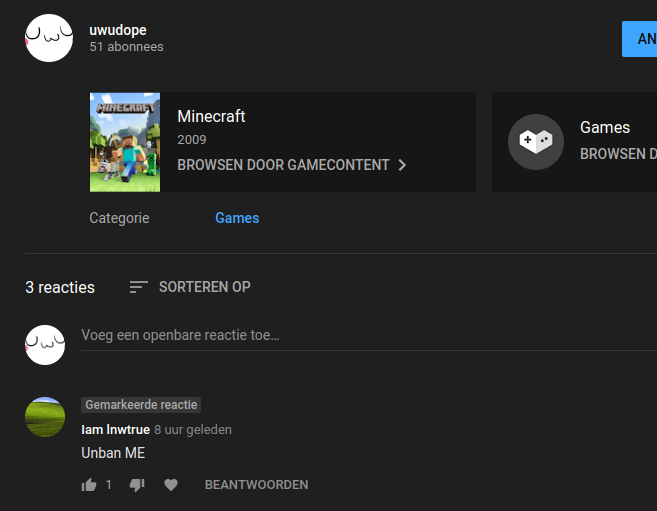Heart the 'Unban ME' comment
657x511 pixels.
coord(171,485)
